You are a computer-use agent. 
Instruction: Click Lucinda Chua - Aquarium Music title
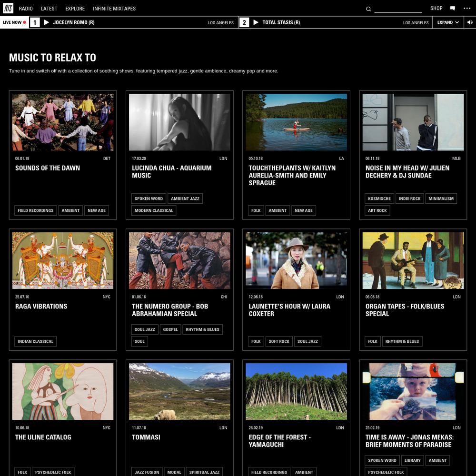click(x=171, y=171)
